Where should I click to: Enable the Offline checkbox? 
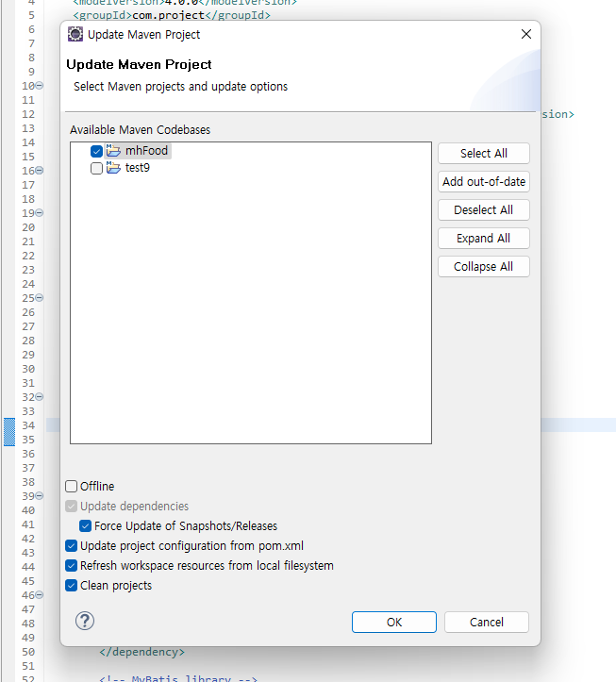coord(72,486)
